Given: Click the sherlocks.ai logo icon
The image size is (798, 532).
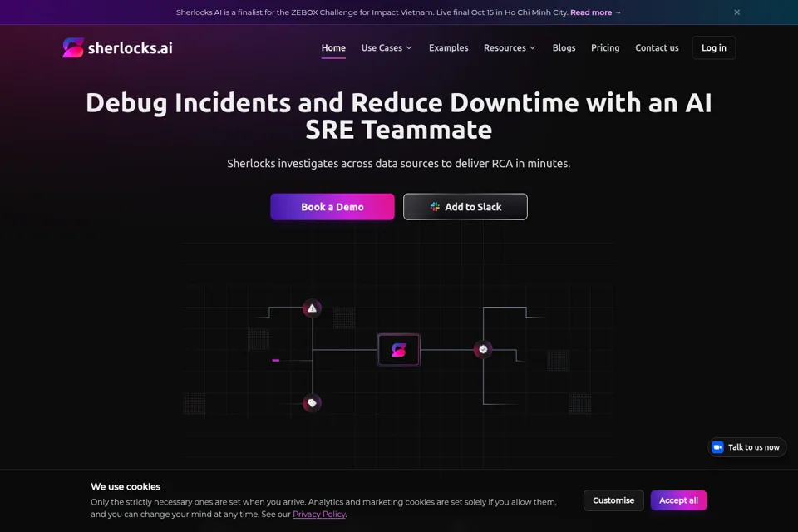Looking at the screenshot, I should [73, 48].
